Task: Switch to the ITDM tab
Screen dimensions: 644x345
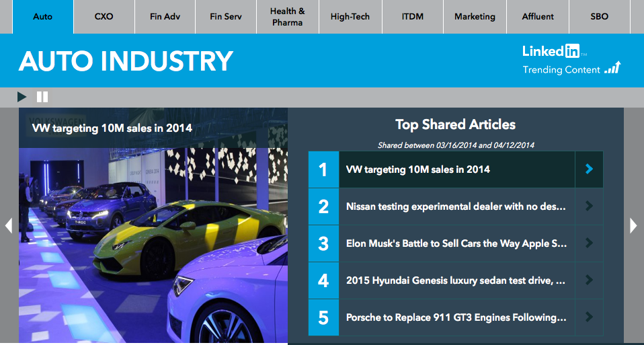Action: click(x=413, y=17)
